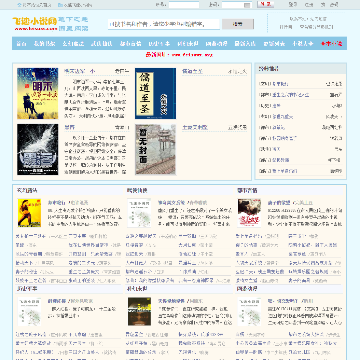Open the 首页 item in the blue navigation bar
The image size is (360, 360).
21,44
